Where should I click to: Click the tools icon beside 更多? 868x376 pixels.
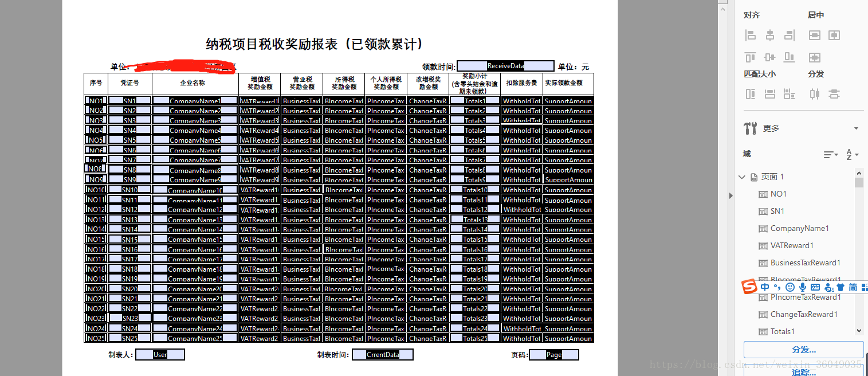(751, 128)
